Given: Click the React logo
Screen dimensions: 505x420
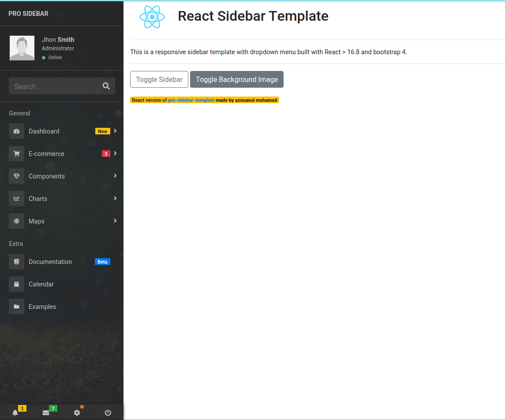Looking at the screenshot, I should (x=152, y=17).
